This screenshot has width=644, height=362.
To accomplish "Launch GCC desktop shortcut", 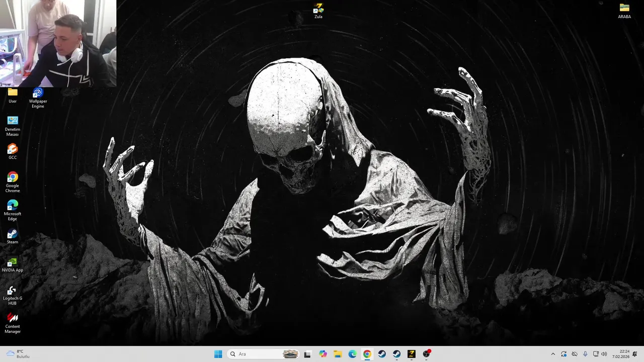I will pyautogui.click(x=13, y=152).
